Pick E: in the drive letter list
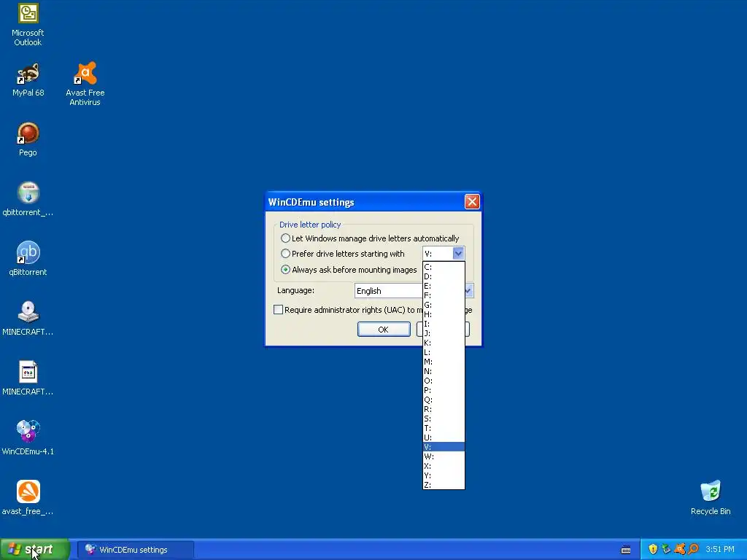 [x=444, y=286]
